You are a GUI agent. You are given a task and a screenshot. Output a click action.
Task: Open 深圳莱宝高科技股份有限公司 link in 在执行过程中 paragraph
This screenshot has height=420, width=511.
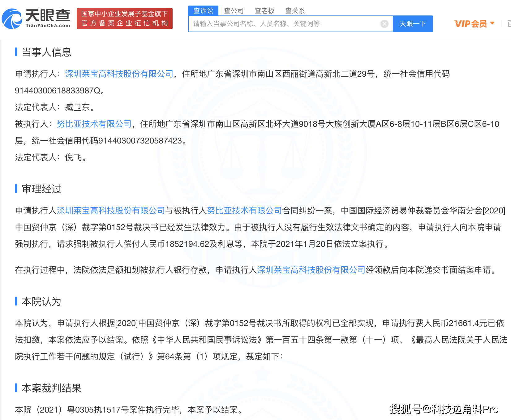click(311, 270)
